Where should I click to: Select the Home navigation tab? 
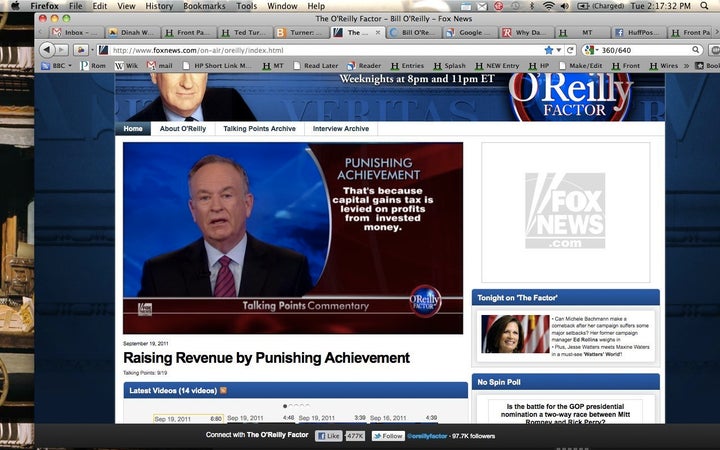133,129
